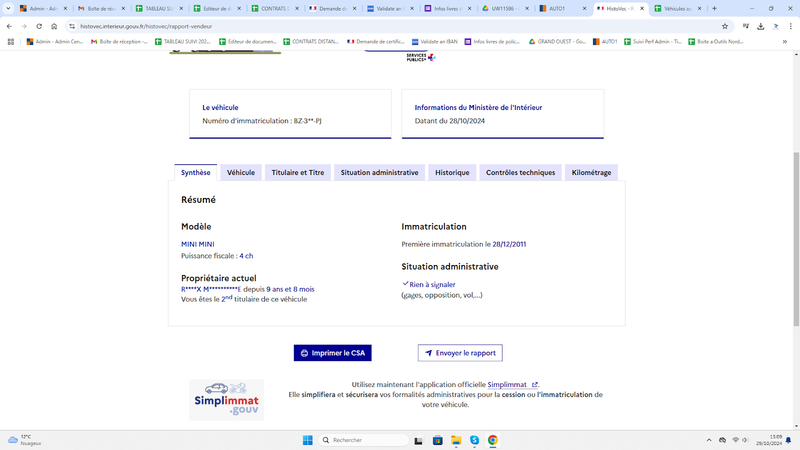Open File Explorer from the taskbar

pos(456,440)
